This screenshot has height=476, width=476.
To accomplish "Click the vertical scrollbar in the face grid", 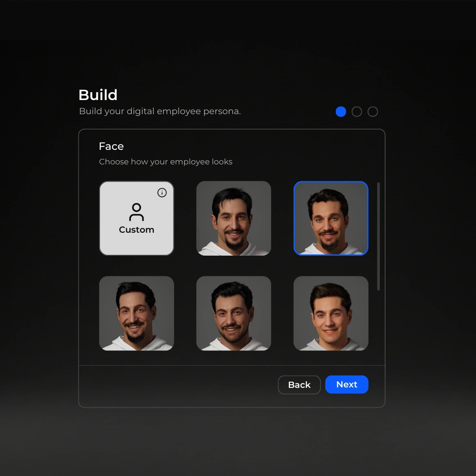I will click(x=378, y=236).
